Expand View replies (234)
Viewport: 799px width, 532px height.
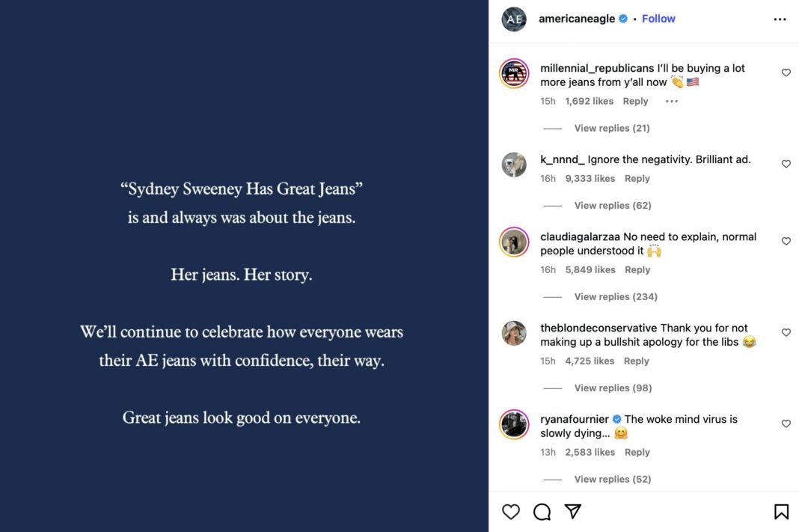[x=616, y=296]
